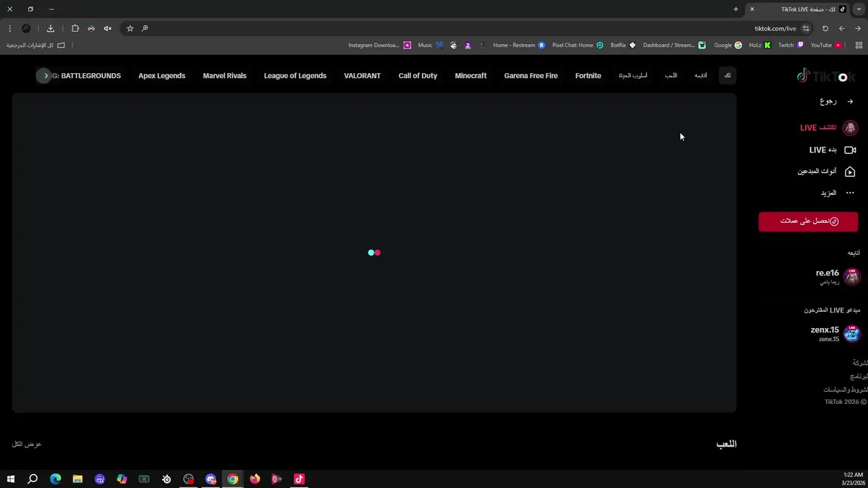
Task: Open the extensions puzzle icon
Action: click(75, 28)
